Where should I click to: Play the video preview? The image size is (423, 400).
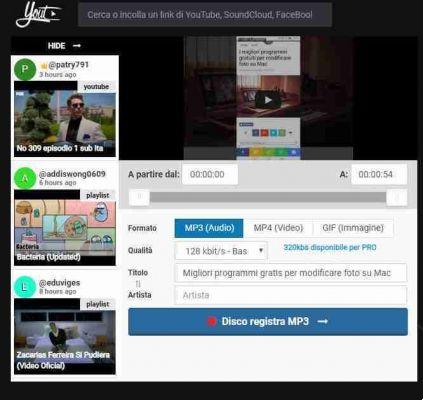pos(268,100)
